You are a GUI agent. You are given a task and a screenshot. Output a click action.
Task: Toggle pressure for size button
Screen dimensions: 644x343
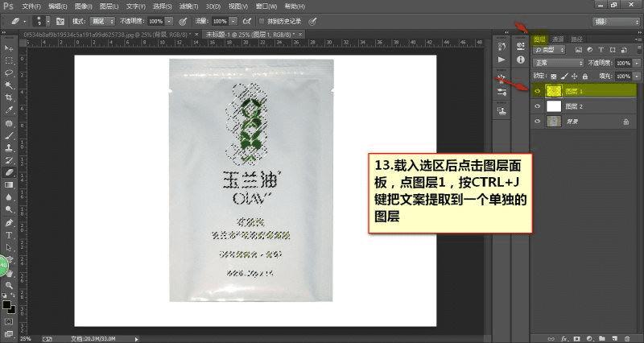(312, 21)
